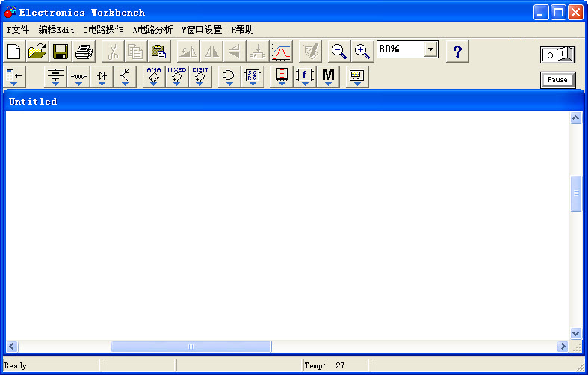Click the vertical scrollbar down arrow
Image resolution: width=588 pixels, height=375 pixels.
tap(575, 333)
